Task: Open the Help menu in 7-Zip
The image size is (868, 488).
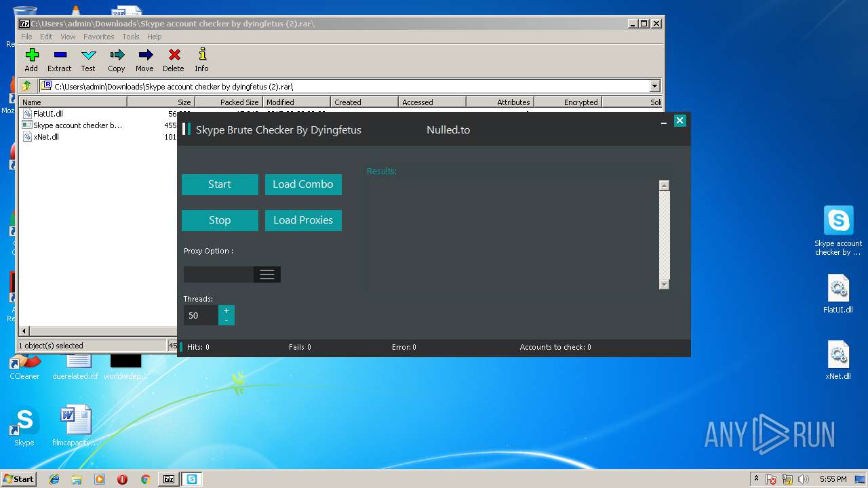Action: 155,37
